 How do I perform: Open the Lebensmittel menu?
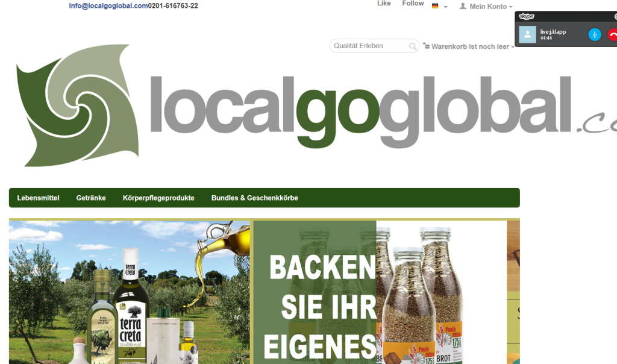click(38, 198)
